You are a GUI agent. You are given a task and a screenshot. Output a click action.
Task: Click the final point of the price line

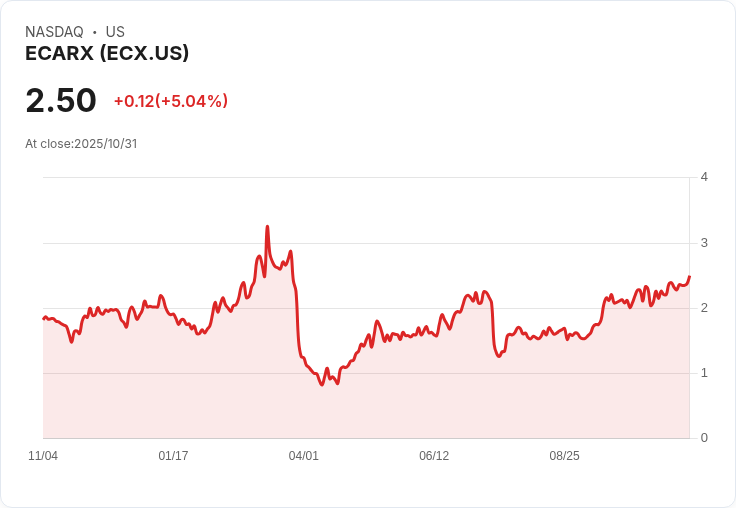tap(689, 276)
